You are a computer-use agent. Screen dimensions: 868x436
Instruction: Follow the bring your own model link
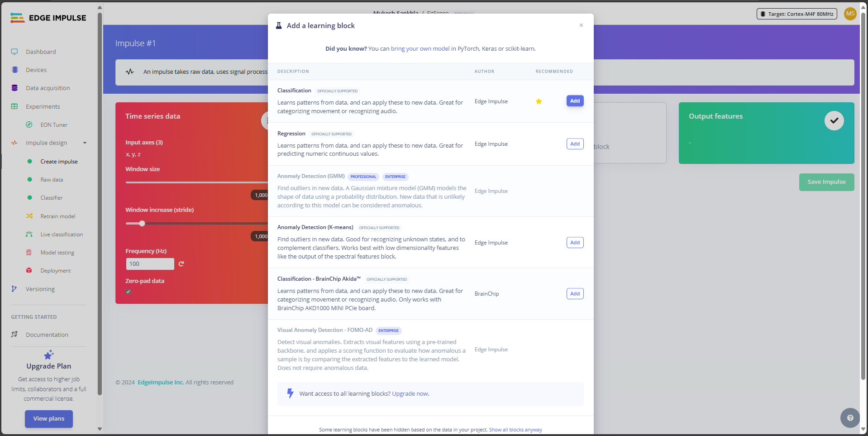(x=420, y=49)
